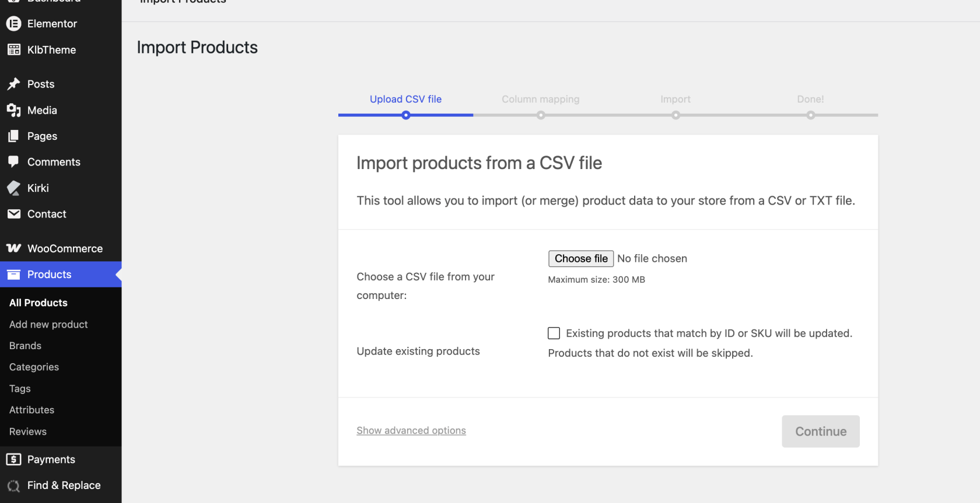Image resolution: width=980 pixels, height=503 pixels.
Task: Click the Comments speech bubble icon
Action: coord(13,161)
